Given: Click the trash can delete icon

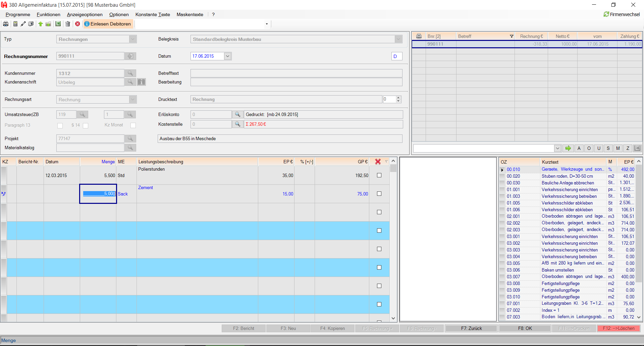Looking at the screenshot, I should [x=68, y=24].
